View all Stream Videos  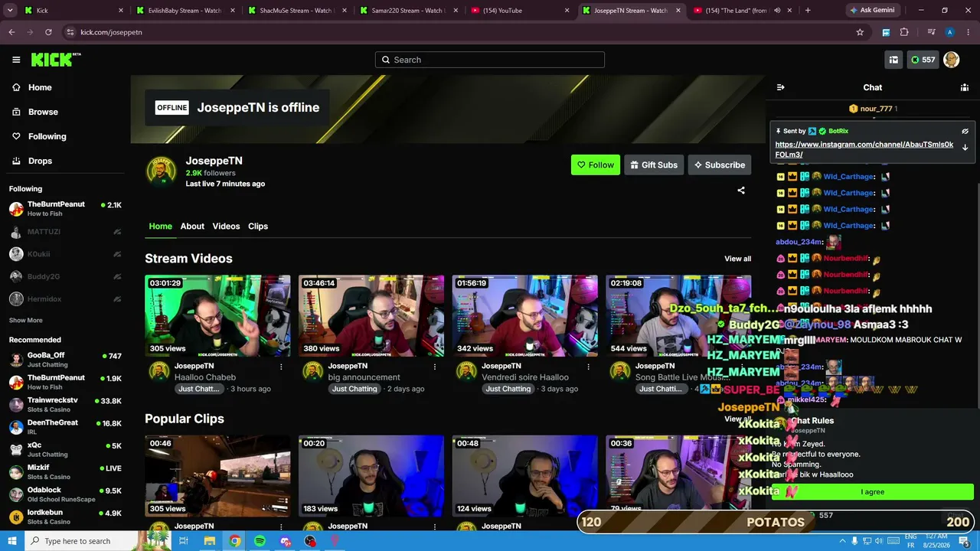[x=738, y=259]
